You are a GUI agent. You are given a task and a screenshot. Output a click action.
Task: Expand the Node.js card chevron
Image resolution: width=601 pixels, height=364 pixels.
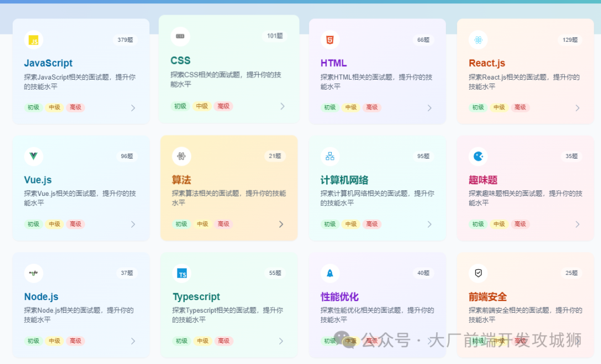pos(133,341)
